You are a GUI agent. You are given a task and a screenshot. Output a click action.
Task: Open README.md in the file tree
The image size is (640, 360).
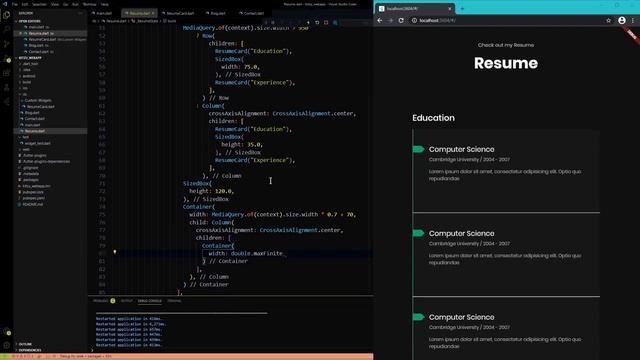tap(33, 204)
